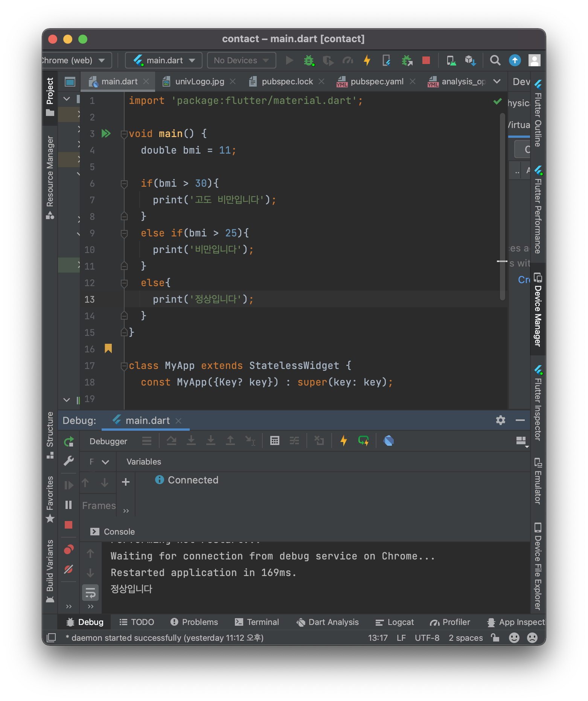
Task: Stop the running app with the red square in the top toolbar
Action: point(426,60)
